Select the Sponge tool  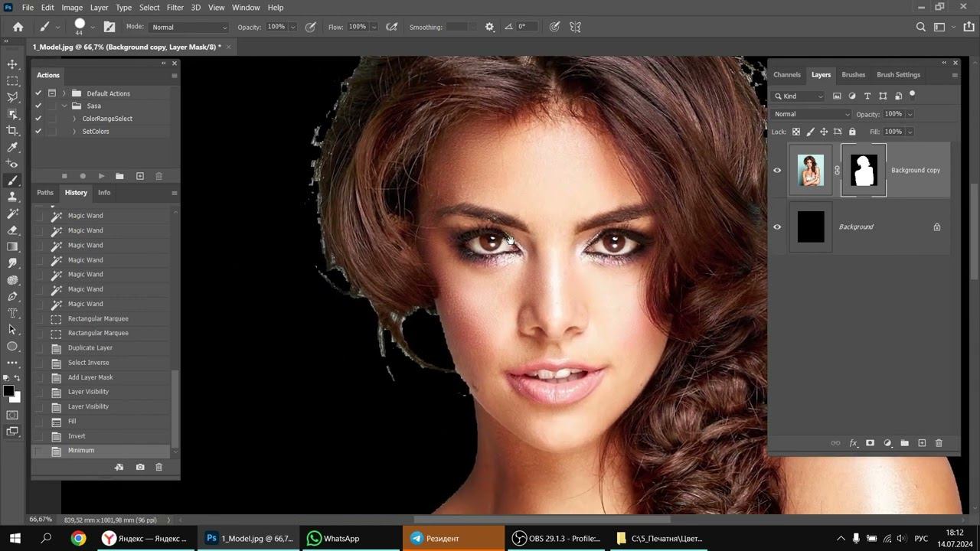point(12,280)
